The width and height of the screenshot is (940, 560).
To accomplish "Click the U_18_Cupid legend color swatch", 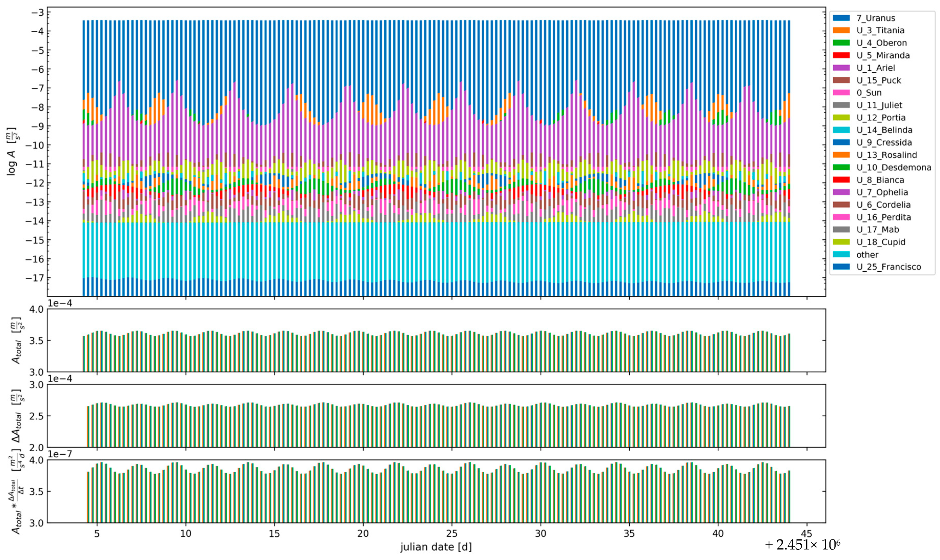I will click(x=841, y=242).
